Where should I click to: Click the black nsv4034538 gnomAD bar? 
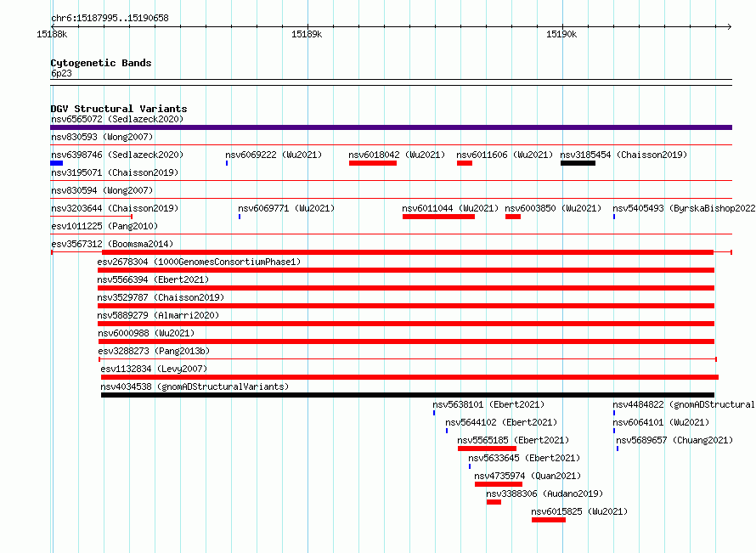(x=408, y=395)
